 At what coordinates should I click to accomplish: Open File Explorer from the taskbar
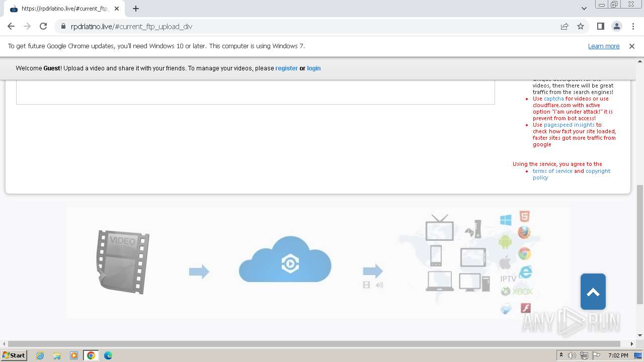(57, 355)
